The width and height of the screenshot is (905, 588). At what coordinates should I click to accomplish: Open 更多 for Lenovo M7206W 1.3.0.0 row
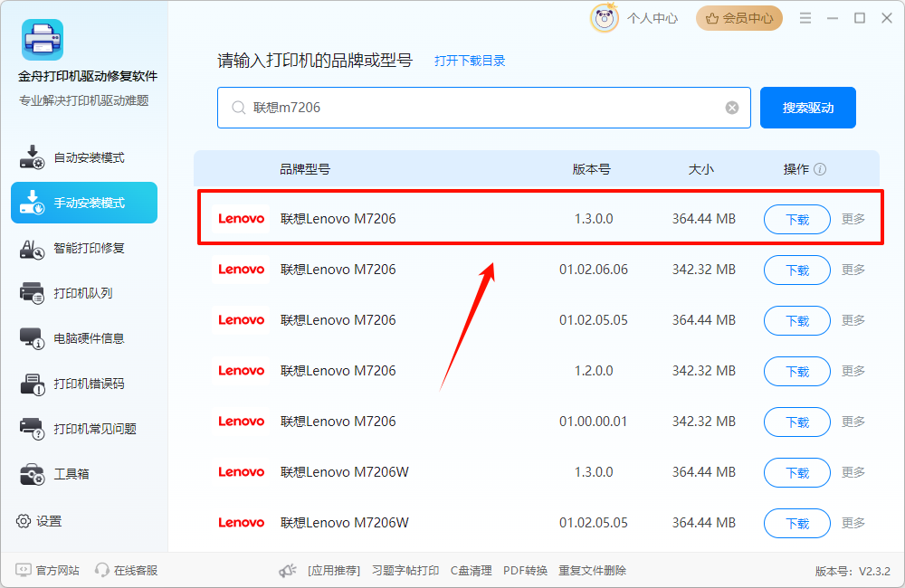[853, 472]
